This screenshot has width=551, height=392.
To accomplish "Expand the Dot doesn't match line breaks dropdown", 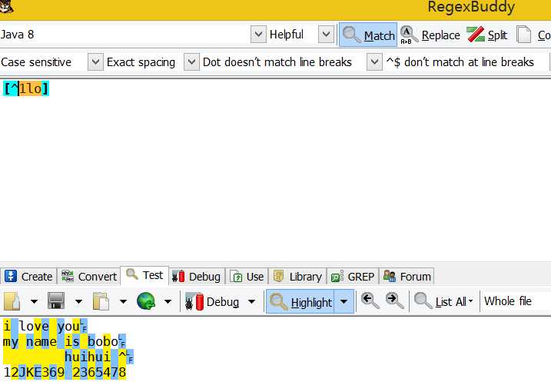I will click(x=374, y=62).
